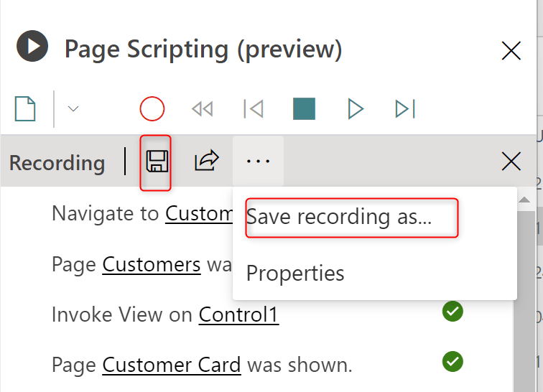The width and height of the screenshot is (543, 392).
Task: Expand the dropdown arrow beside new recording
Action: pyautogui.click(x=73, y=109)
